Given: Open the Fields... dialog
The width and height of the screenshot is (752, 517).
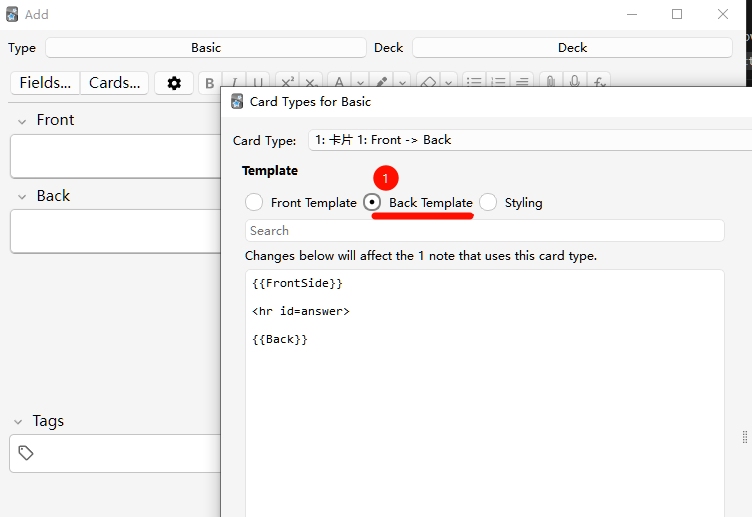Looking at the screenshot, I should click(45, 83).
